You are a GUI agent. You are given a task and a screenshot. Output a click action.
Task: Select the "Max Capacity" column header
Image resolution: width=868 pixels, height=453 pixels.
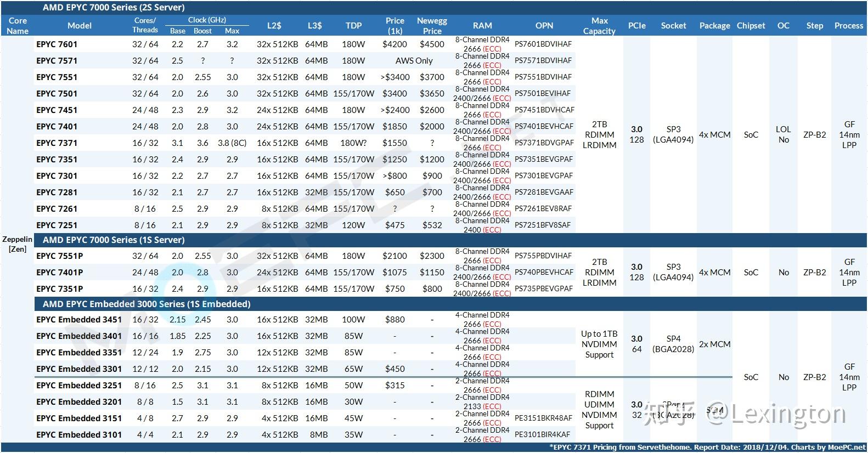(x=599, y=26)
